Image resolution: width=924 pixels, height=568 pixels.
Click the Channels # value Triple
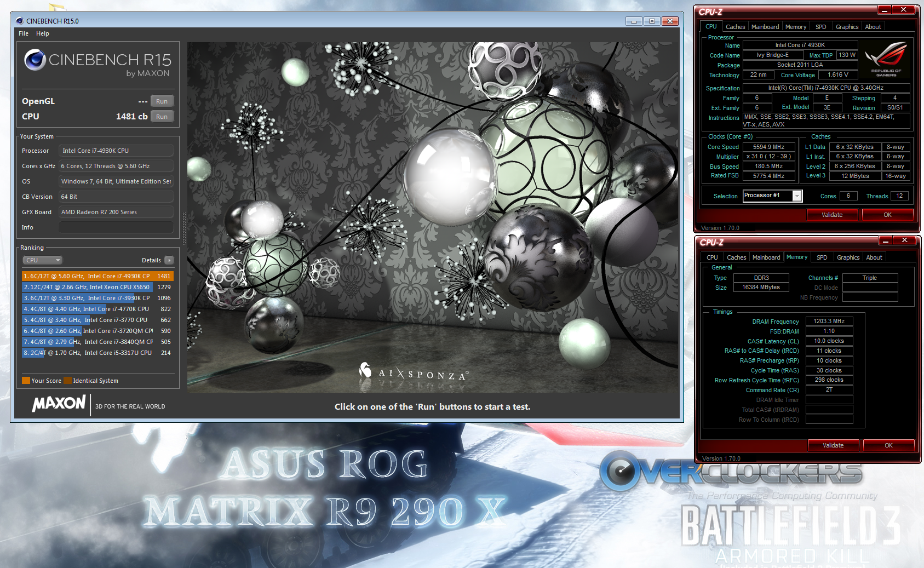pyautogui.click(x=870, y=278)
